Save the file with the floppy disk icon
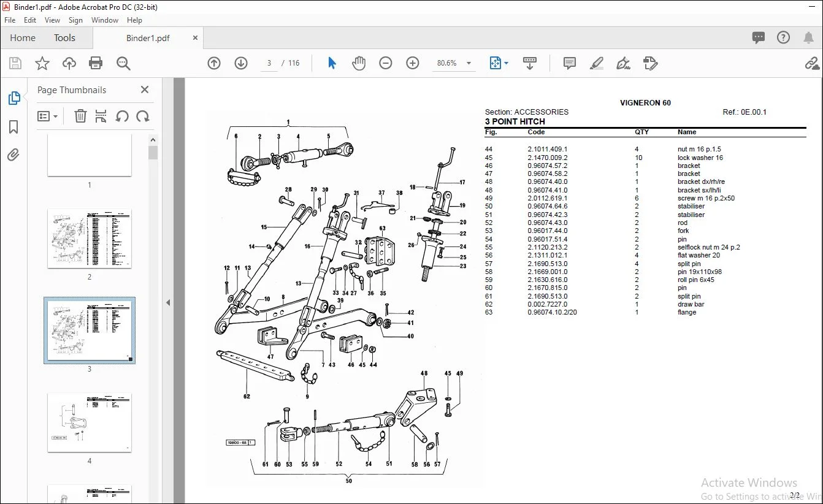The height and width of the screenshot is (504, 823). (15, 63)
